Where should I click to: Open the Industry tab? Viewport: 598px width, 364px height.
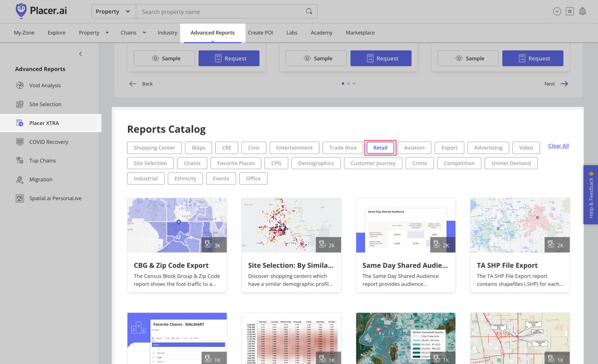tap(167, 33)
